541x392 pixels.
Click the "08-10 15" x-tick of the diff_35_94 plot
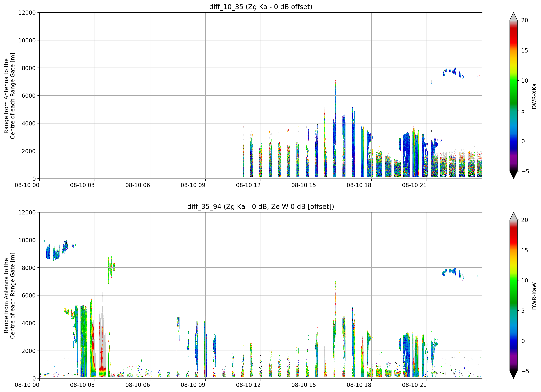[x=304, y=385]
